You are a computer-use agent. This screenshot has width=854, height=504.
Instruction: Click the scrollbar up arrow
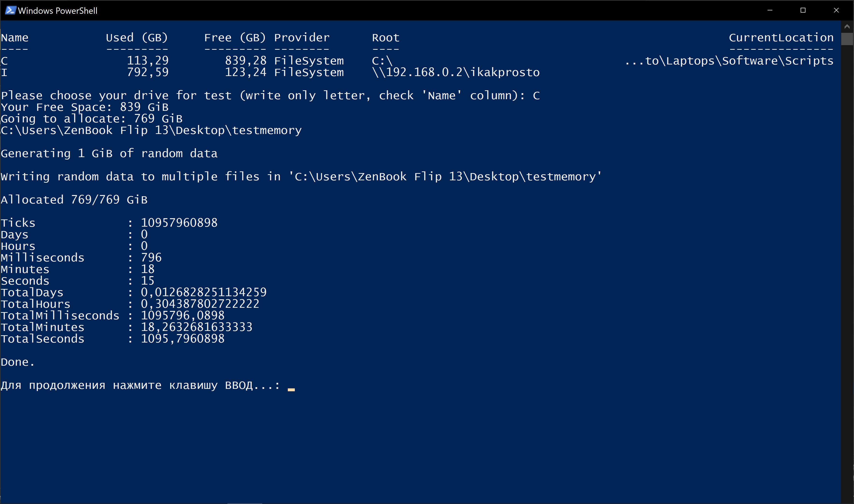point(847,26)
